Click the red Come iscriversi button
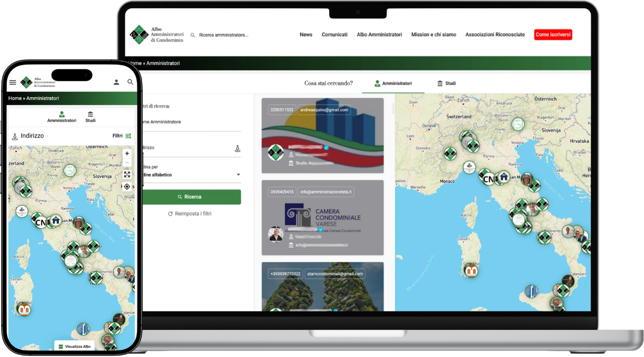 (553, 35)
